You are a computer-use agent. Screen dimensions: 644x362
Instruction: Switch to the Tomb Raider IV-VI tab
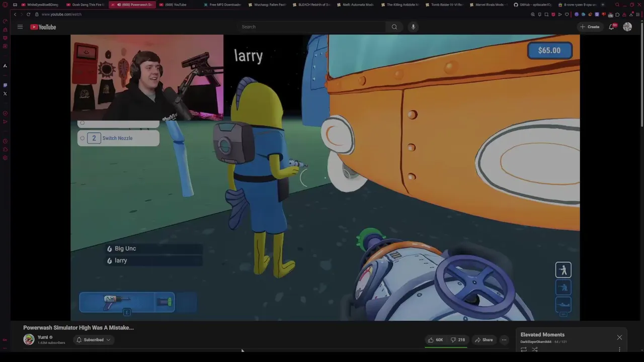[x=444, y=5]
